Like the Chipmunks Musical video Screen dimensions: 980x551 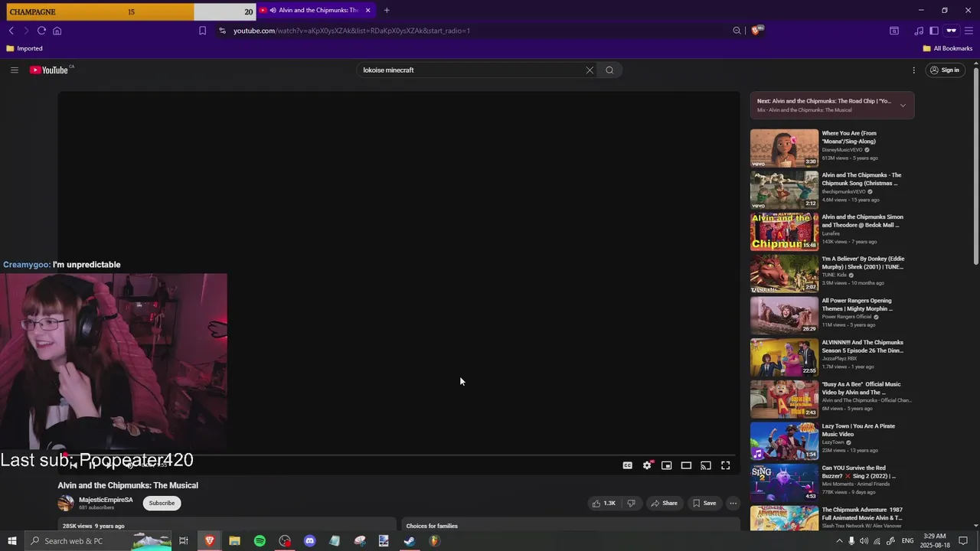tap(603, 503)
